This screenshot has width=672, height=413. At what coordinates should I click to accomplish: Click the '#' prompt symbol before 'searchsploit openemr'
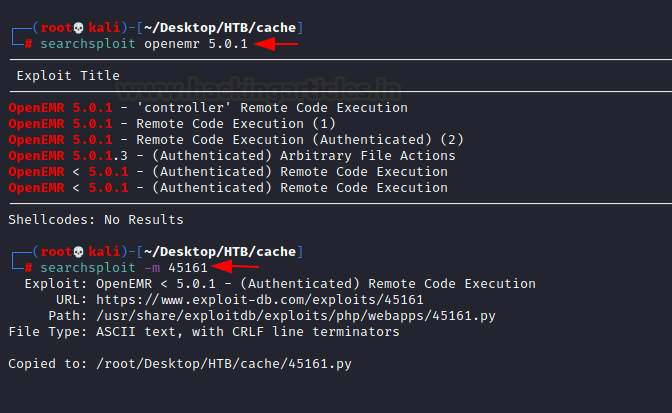29,44
